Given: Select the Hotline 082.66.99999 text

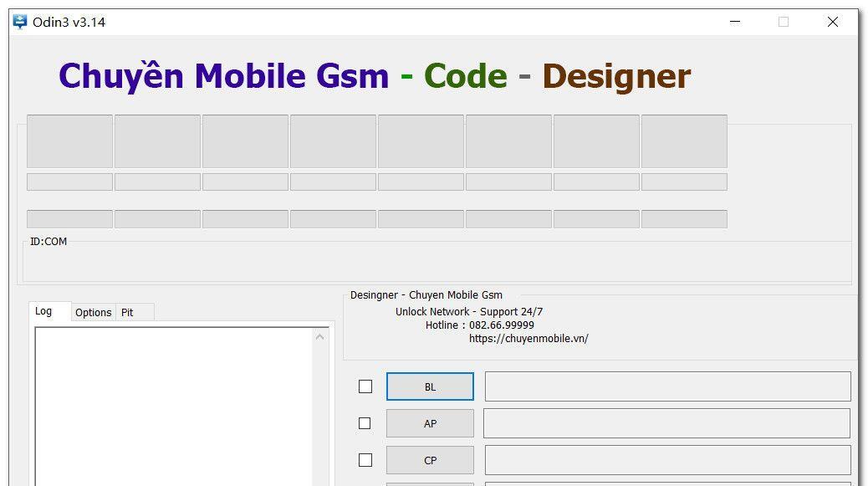Looking at the screenshot, I should [480, 325].
